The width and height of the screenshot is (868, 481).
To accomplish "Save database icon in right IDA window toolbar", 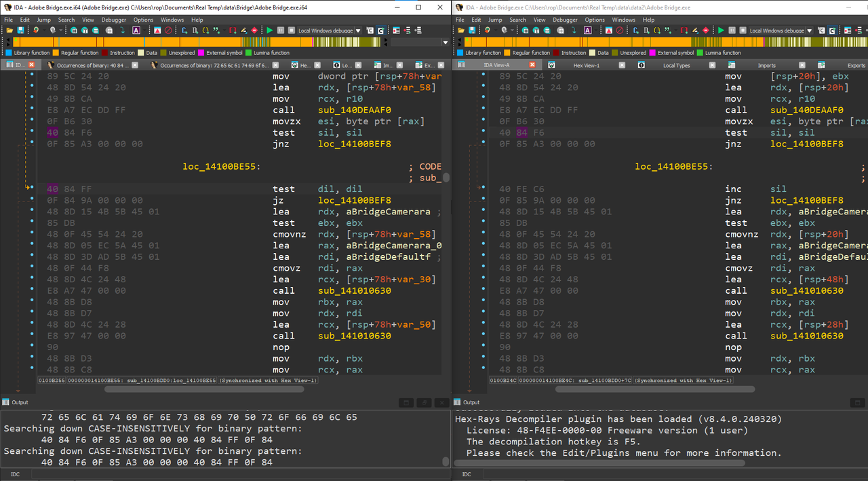I will 473,31.
